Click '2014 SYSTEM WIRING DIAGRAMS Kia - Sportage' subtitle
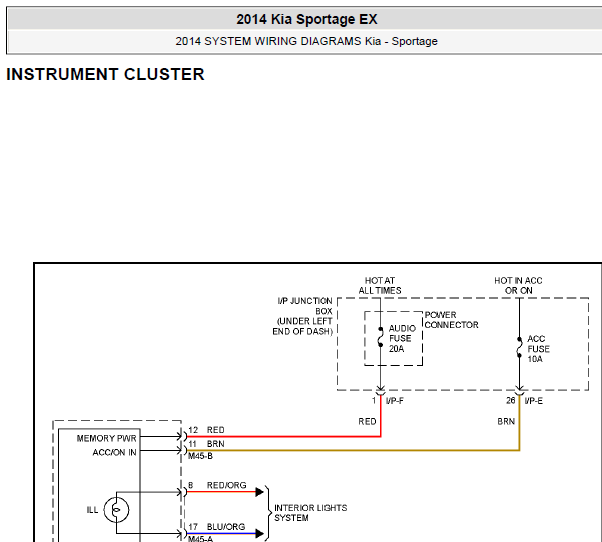Viewport: 602px width, 542px height. pyautogui.click(x=306, y=41)
